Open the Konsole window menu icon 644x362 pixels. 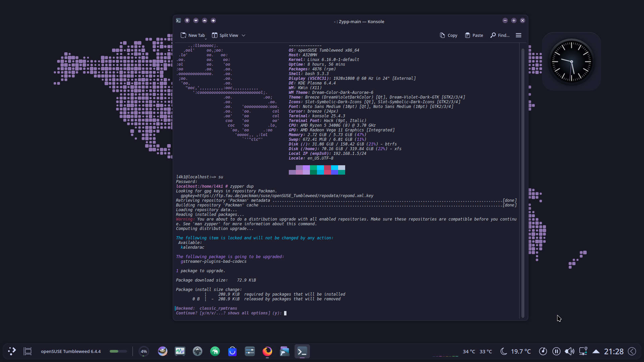tap(178, 21)
